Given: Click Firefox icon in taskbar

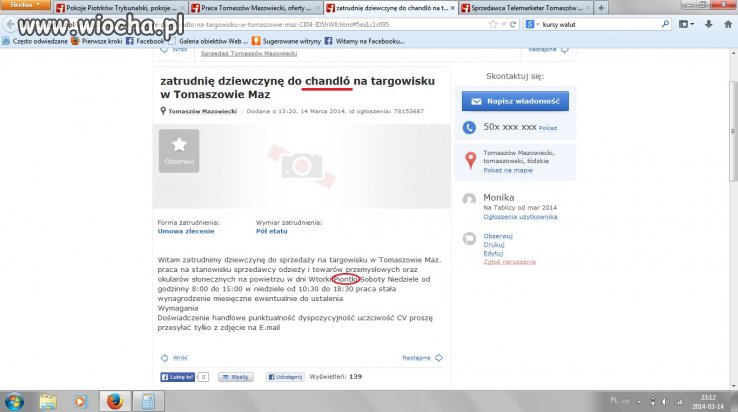Looking at the screenshot, I should pyautogui.click(x=114, y=402).
